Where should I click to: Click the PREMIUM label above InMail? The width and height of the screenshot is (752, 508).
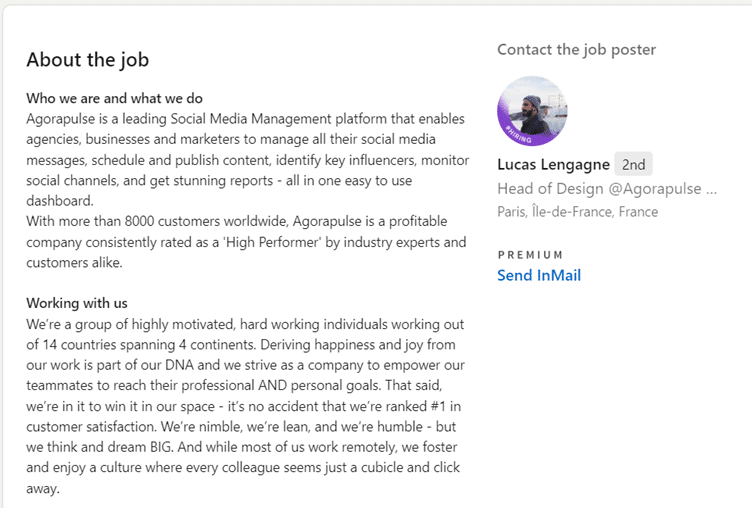530,255
